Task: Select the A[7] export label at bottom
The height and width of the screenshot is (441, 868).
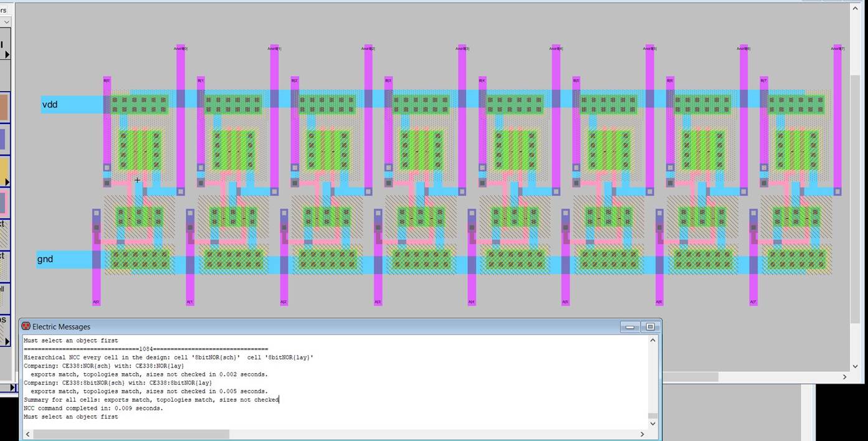Action: (x=753, y=302)
